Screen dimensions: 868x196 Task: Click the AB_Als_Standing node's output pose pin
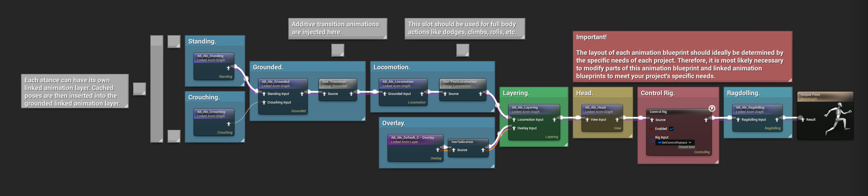[228, 68]
